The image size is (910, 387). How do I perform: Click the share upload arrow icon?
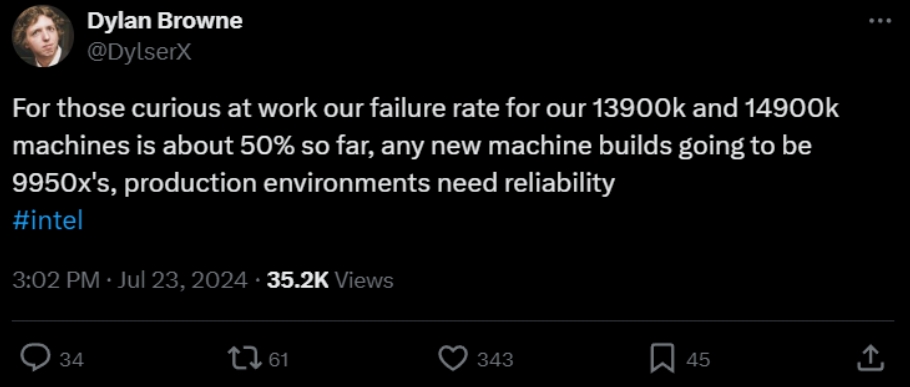click(871, 359)
